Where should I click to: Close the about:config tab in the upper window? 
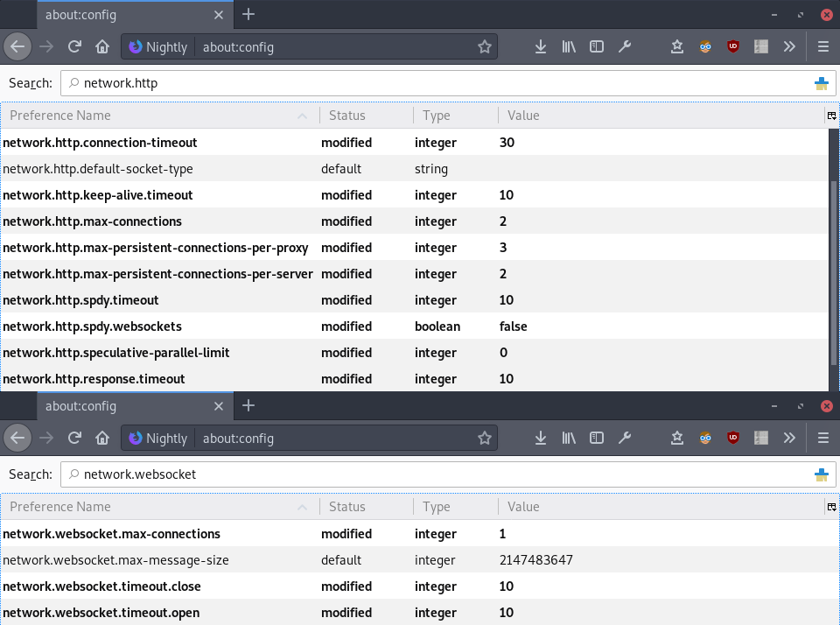tap(219, 15)
